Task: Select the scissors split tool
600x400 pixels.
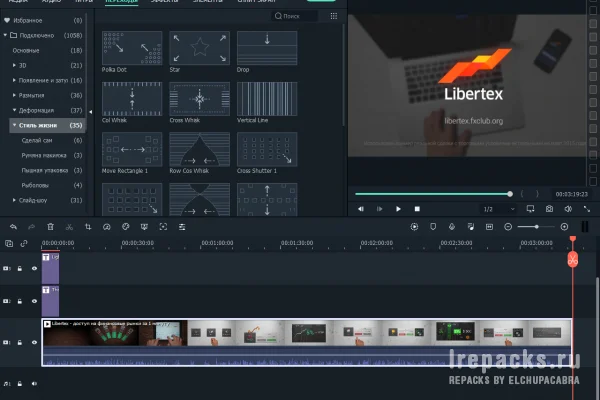Action: 68,227
